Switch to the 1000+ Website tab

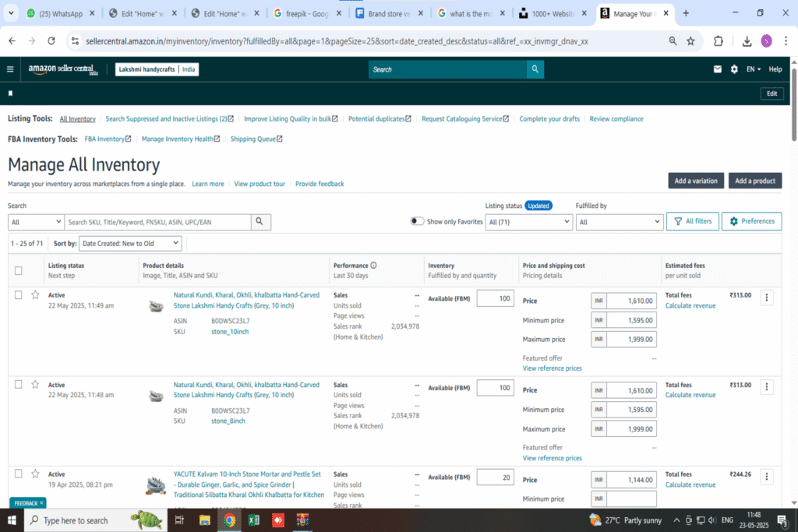pos(553,14)
